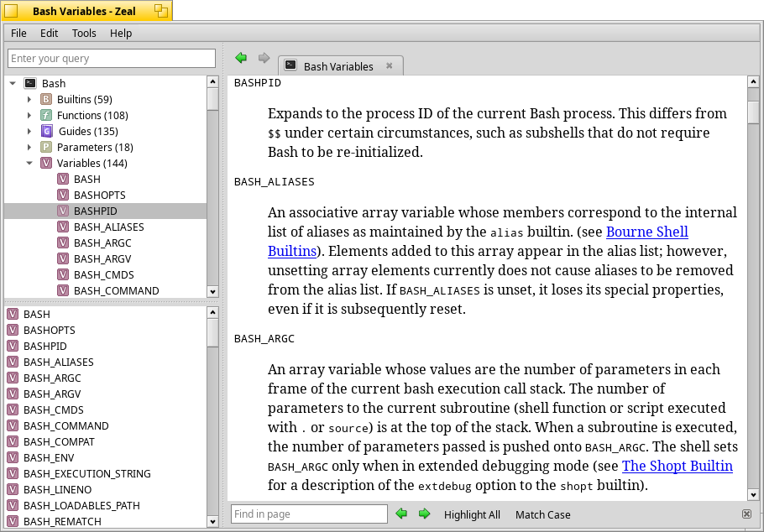Click scroll-up arrow of the docset tree
764x532 pixels.
click(212, 81)
